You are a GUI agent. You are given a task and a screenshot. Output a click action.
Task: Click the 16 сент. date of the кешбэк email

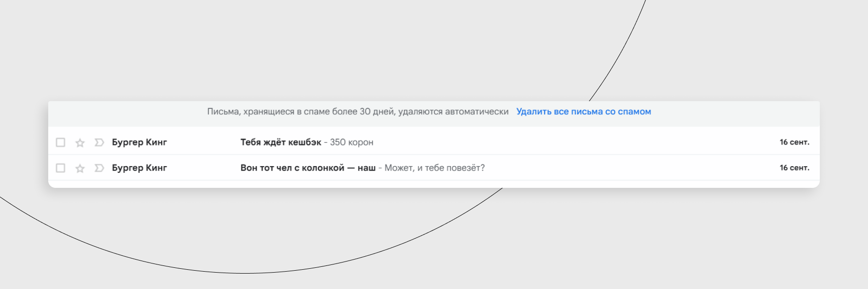point(794,142)
